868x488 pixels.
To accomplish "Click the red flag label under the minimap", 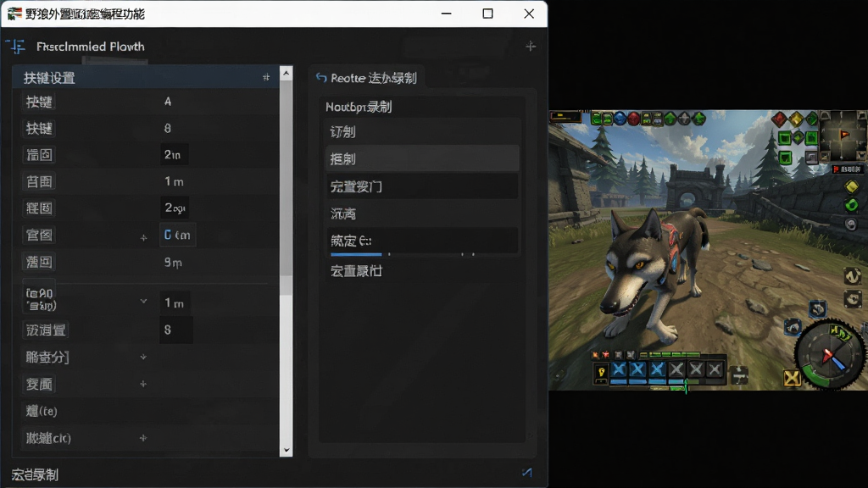I will pos(847,169).
